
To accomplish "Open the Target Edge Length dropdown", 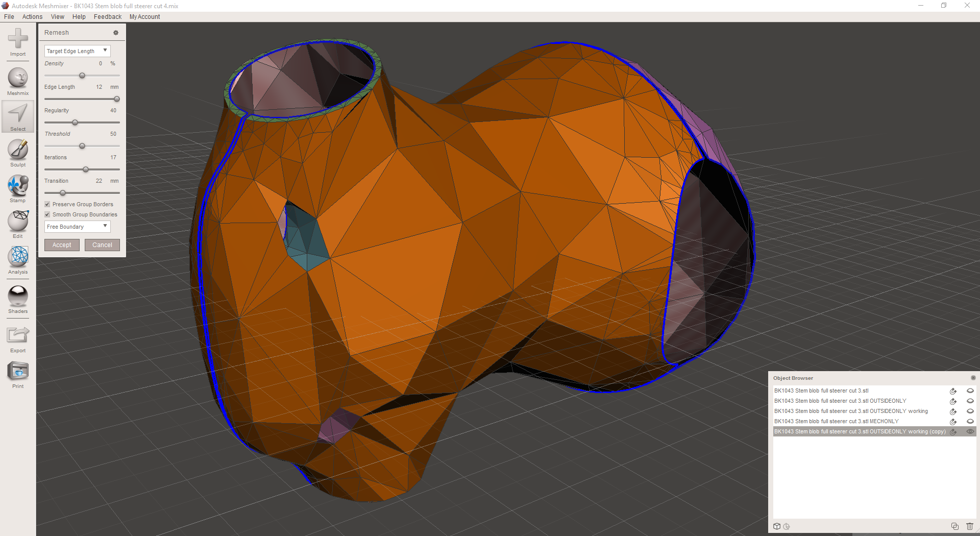I will (77, 51).
